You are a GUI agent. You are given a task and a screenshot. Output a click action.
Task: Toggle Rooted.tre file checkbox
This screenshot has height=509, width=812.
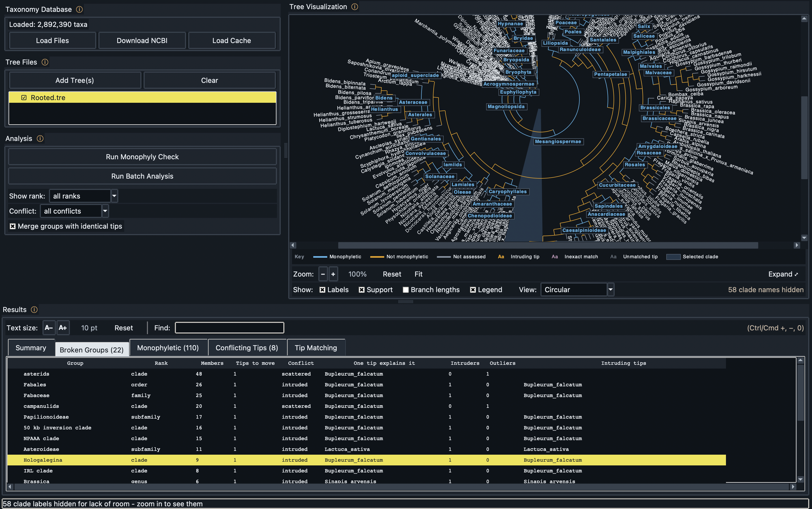coord(24,98)
